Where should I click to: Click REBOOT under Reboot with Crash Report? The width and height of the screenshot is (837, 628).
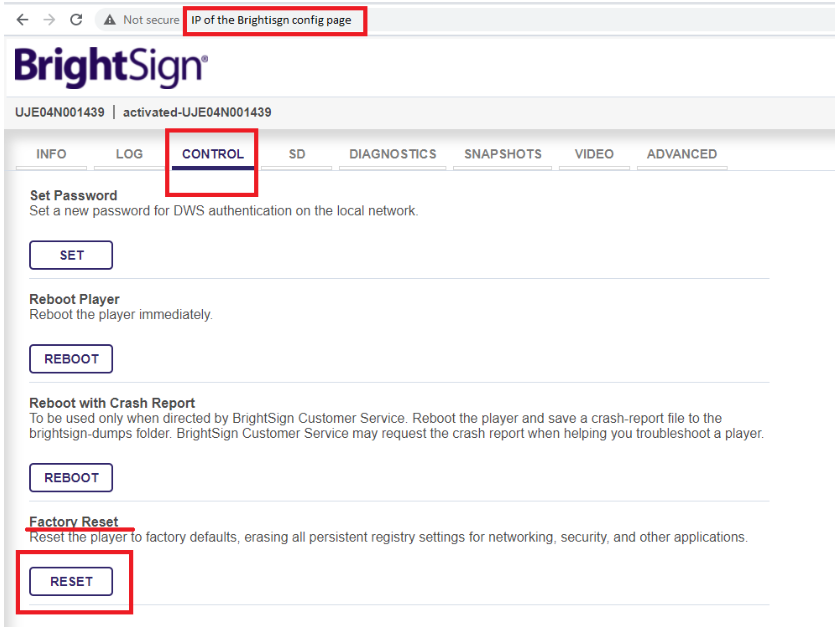click(x=71, y=477)
